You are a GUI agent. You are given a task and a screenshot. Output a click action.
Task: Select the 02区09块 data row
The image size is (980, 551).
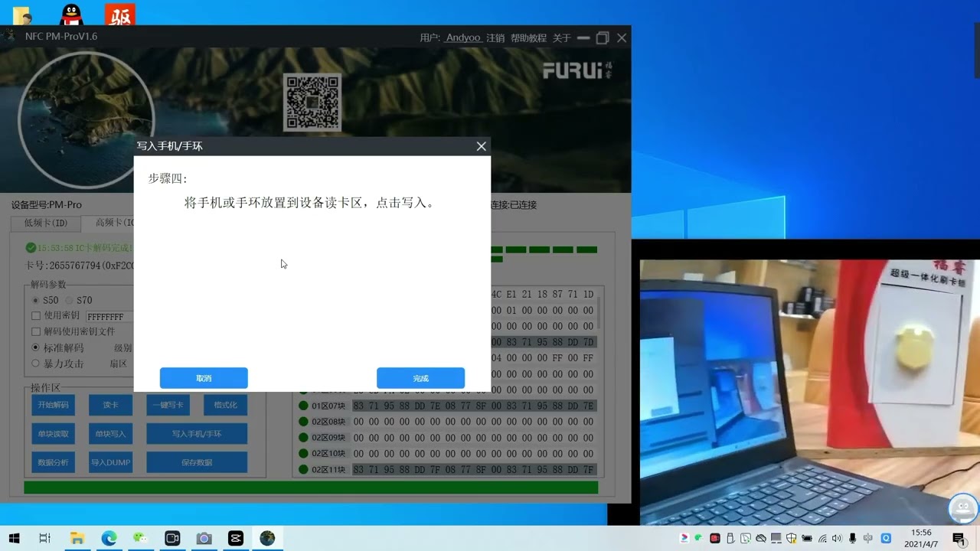tap(446, 438)
